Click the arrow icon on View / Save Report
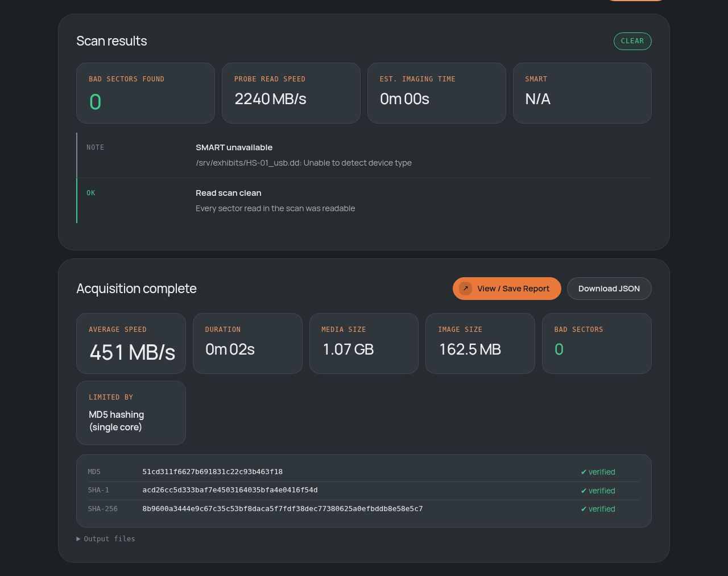The image size is (728, 576). pos(465,289)
